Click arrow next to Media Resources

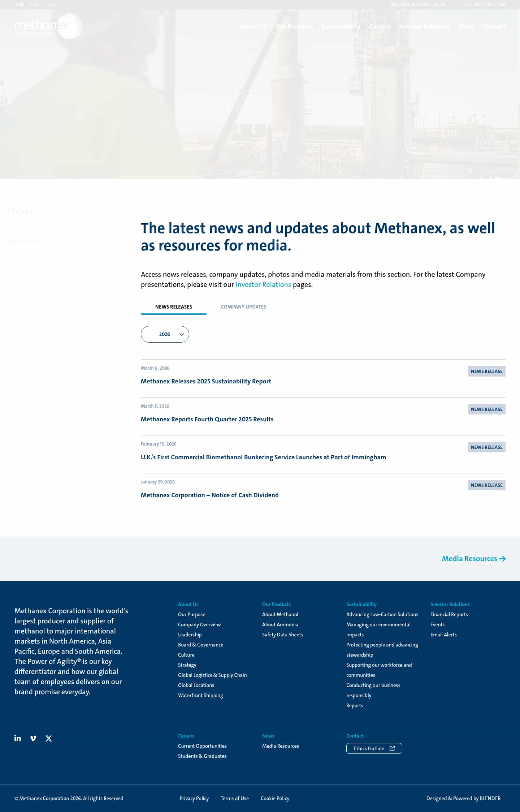point(502,559)
